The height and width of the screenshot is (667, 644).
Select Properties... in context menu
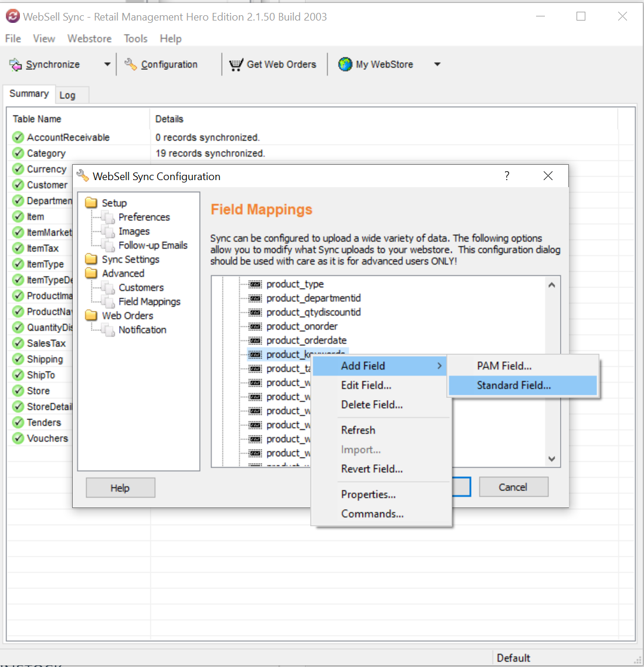(382, 495)
